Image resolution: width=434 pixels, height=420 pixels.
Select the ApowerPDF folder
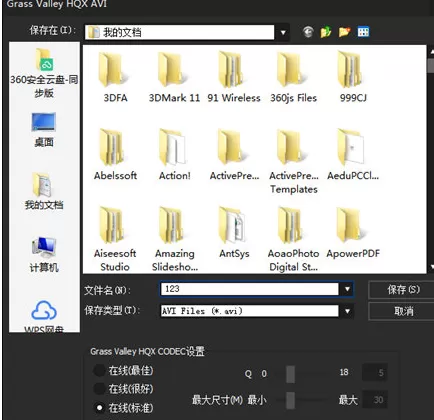[353, 233]
